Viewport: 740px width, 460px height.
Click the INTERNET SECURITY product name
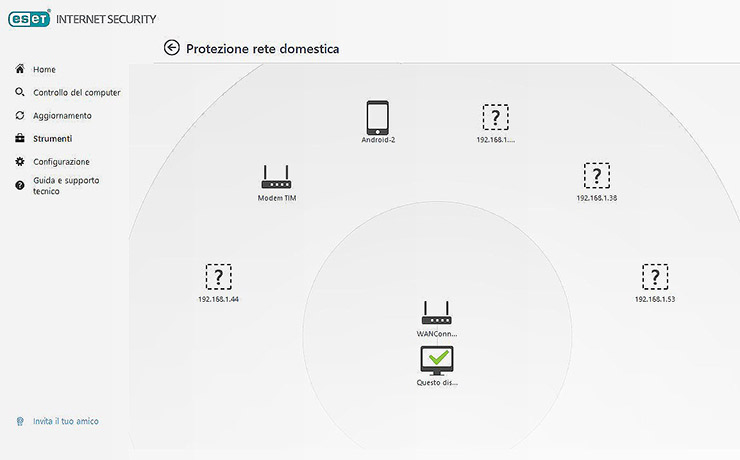click(x=106, y=19)
